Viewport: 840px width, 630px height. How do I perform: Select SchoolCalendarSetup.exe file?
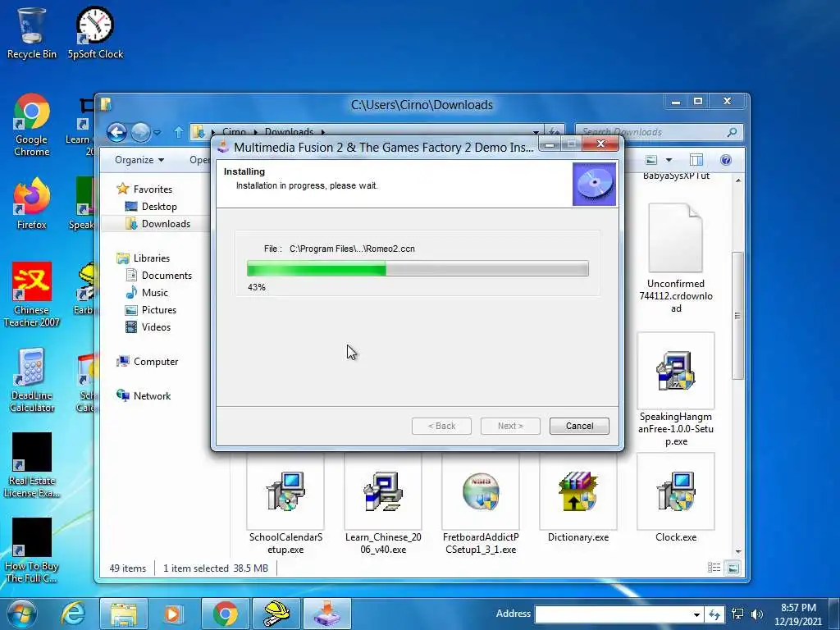pos(285,505)
